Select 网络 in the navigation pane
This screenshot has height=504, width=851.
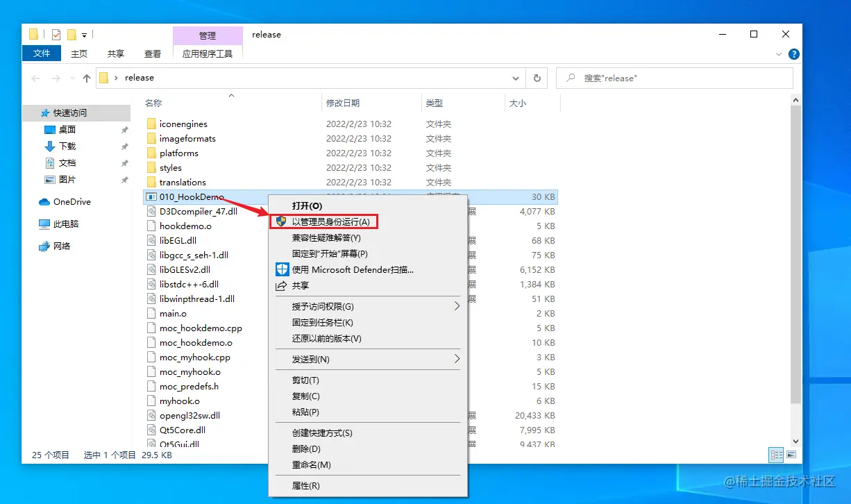[62, 246]
